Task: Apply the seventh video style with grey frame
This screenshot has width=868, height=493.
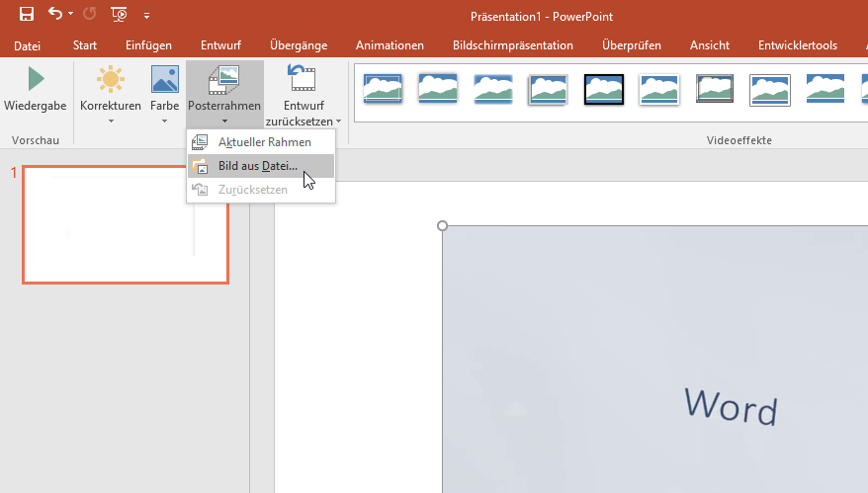Action: 715,89
